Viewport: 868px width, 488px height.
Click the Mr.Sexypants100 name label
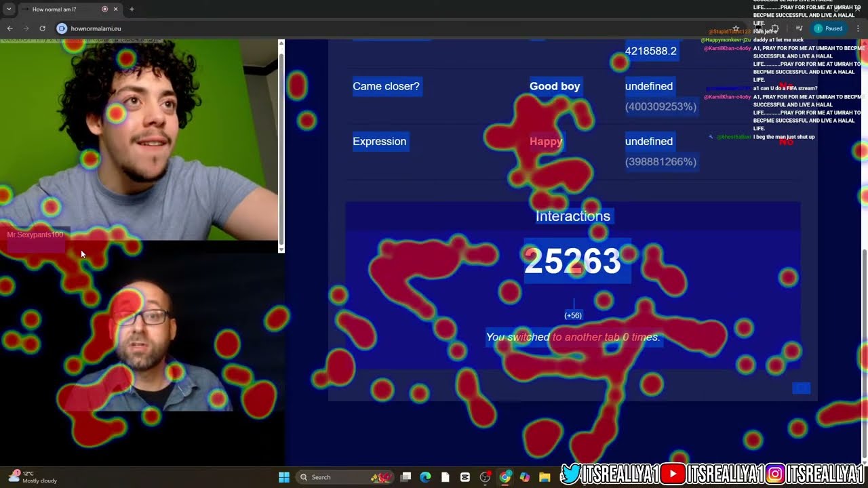pos(35,235)
